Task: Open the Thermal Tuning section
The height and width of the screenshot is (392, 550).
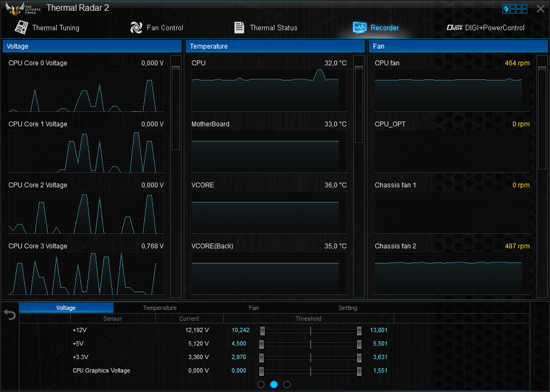Action: pos(56,28)
